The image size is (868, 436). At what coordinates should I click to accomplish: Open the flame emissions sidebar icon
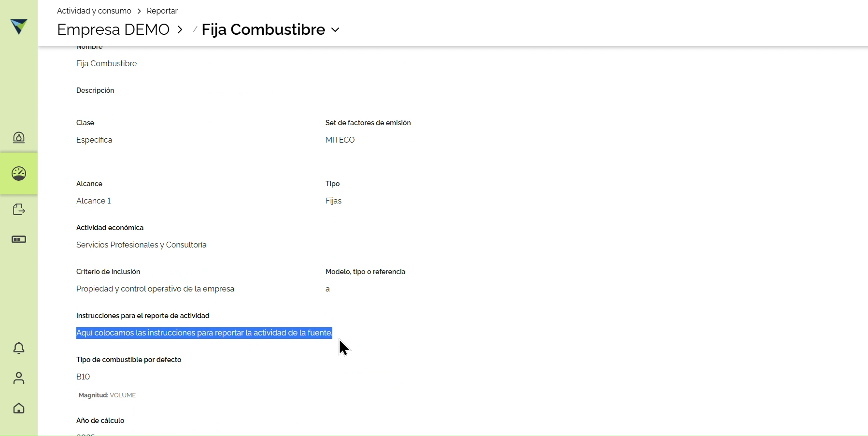tap(19, 138)
